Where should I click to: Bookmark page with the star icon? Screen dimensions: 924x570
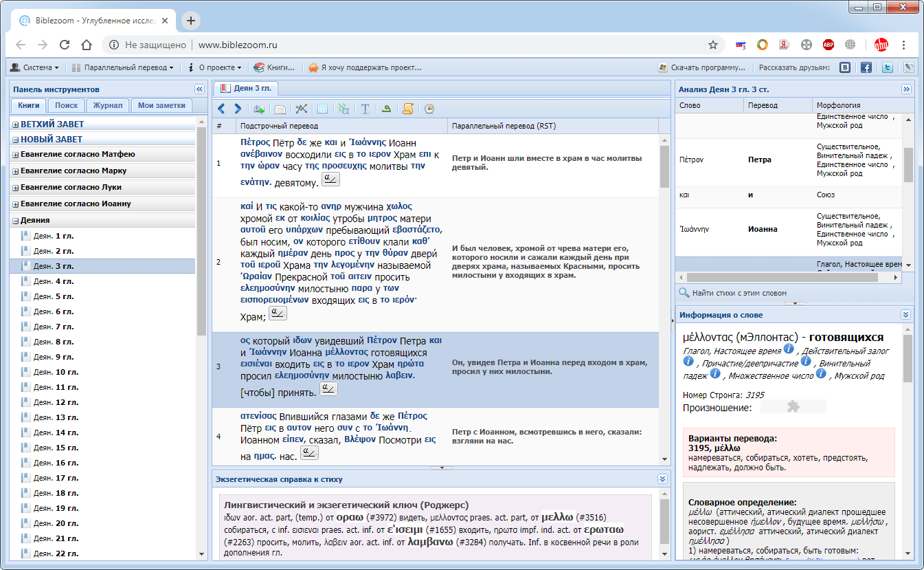[713, 45]
